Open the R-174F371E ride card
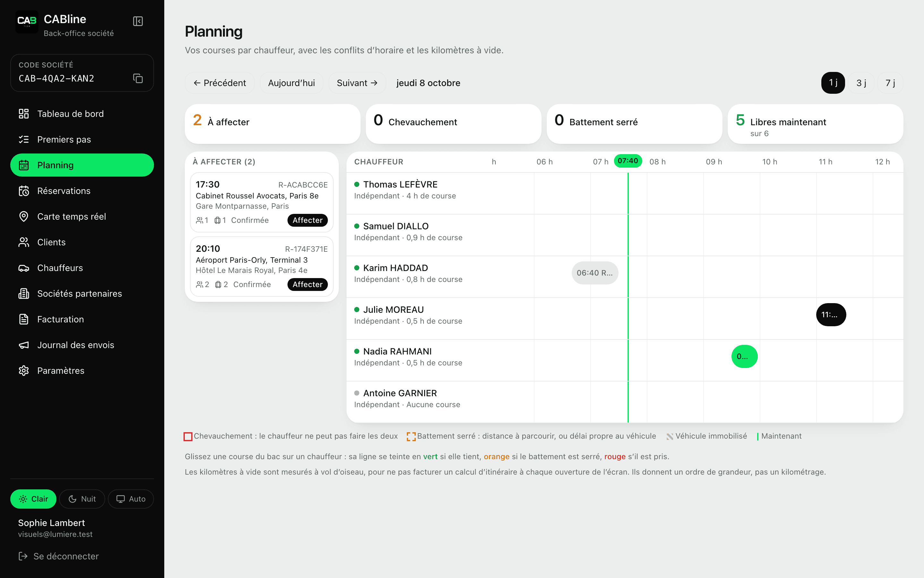This screenshot has height=578, width=924. point(261,267)
